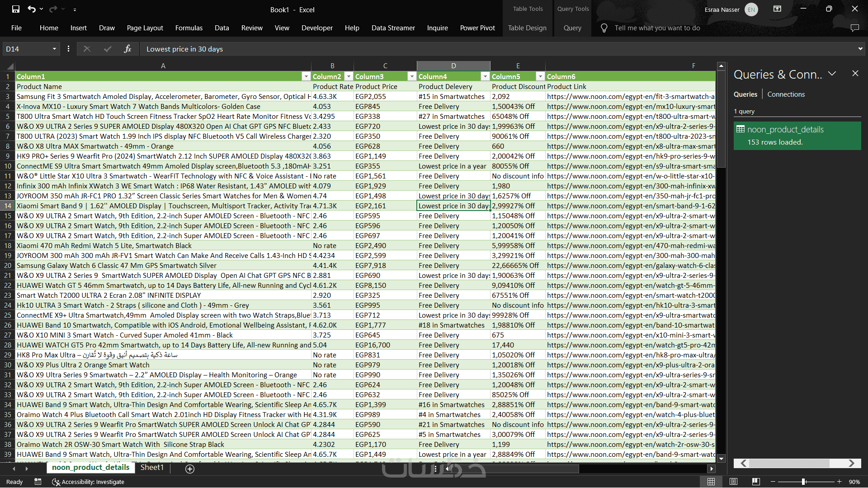This screenshot has height=488, width=868.
Task: Click the Undo arrow icon
Action: pos(31,9)
